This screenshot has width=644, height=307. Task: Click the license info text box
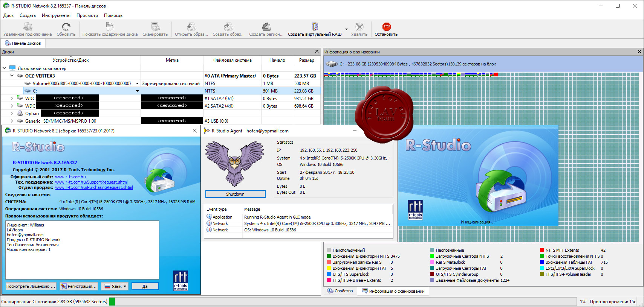coord(82,250)
